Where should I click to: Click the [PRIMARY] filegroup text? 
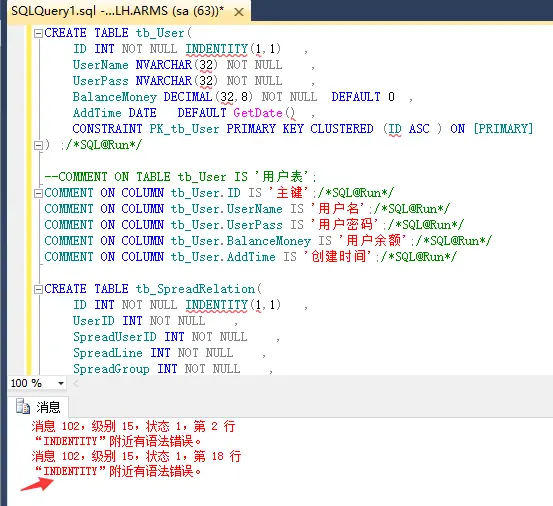(503, 129)
